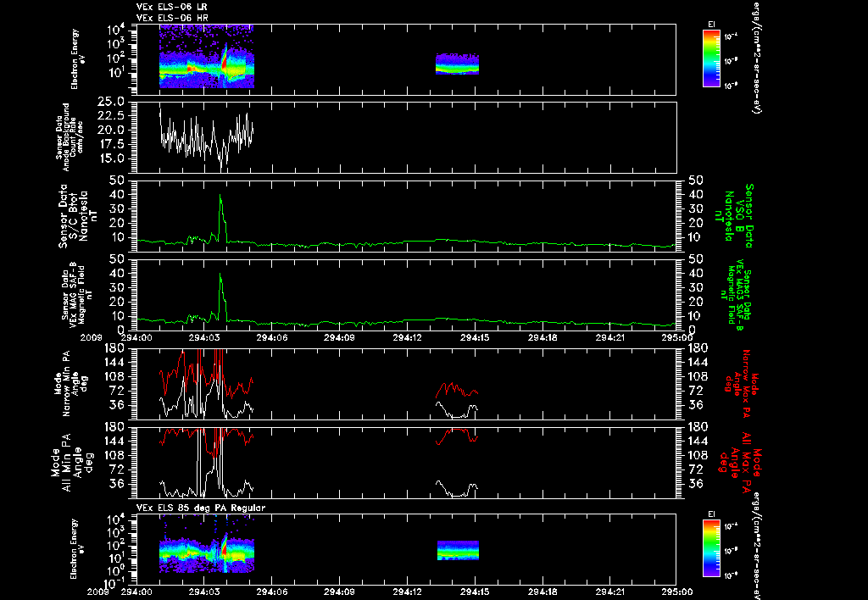Select the red 'Narrow Max PA Angle' label

[741, 384]
